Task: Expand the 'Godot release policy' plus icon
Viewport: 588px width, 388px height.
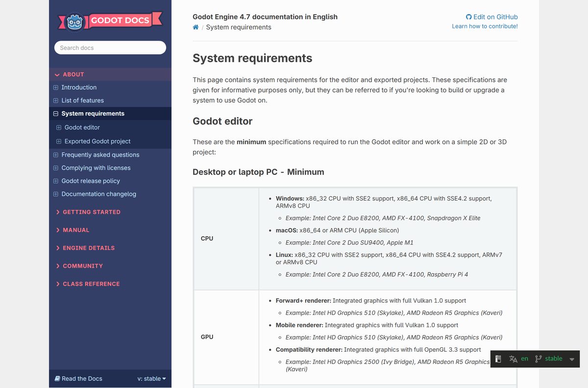Action: point(56,181)
